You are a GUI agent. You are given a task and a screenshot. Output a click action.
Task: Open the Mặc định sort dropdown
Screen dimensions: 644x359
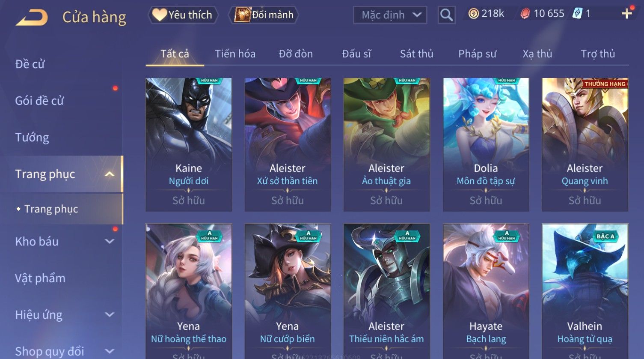click(x=390, y=15)
